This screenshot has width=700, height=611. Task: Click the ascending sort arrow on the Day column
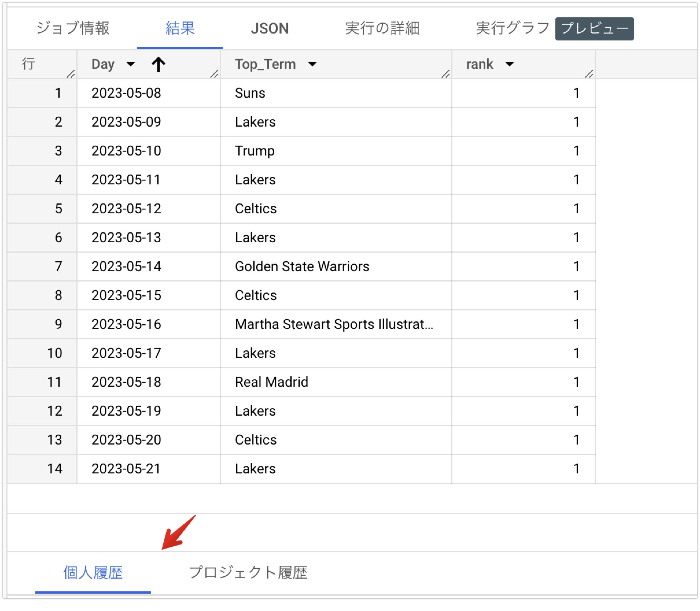coord(158,64)
